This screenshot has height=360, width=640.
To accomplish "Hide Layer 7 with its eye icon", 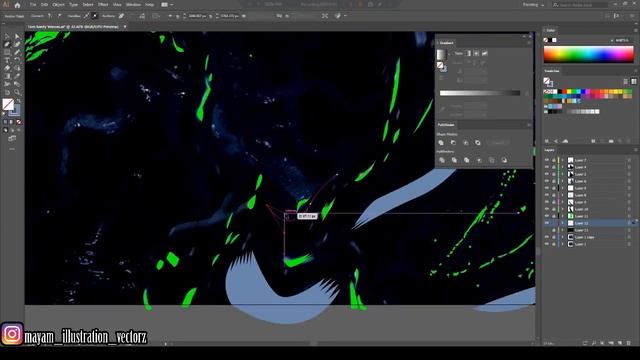I will (x=547, y=160).
